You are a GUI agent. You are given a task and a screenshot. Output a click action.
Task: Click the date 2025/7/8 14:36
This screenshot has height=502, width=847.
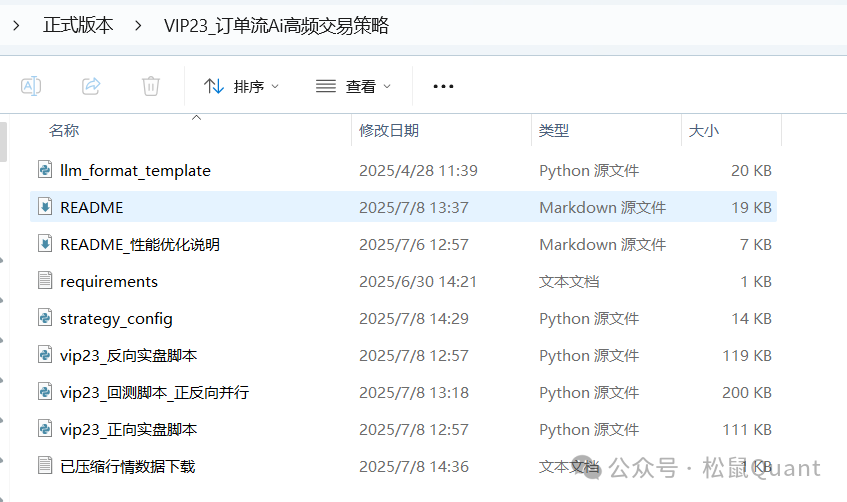click(414, 466)
